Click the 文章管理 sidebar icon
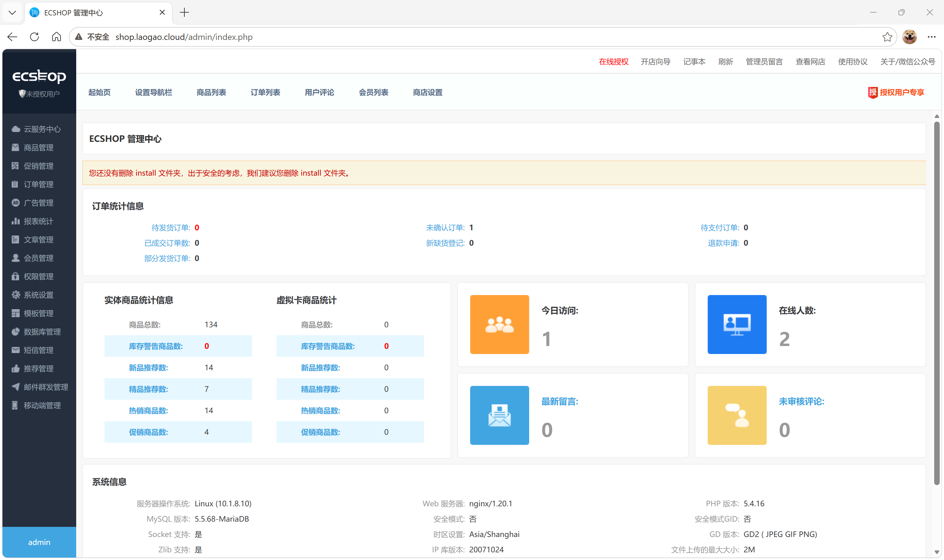Screen dimensions: 944x560 15,239
